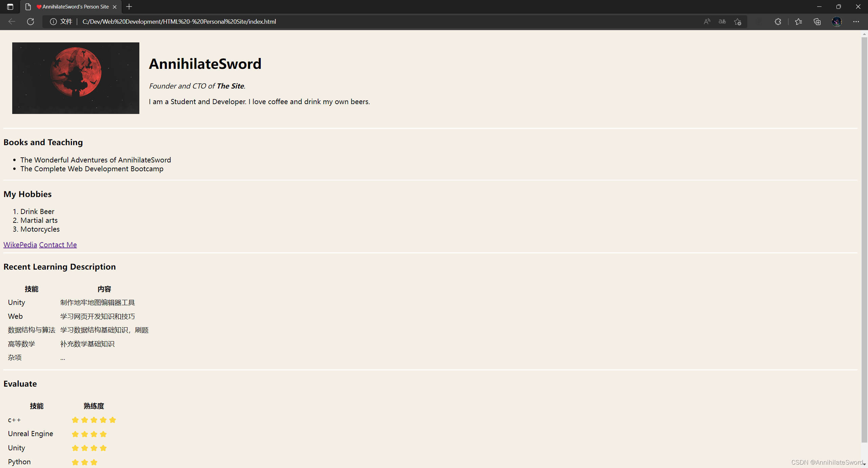868x468 pixels.
Task: Click the profile avatar icon
Action: tap(836, 22)
